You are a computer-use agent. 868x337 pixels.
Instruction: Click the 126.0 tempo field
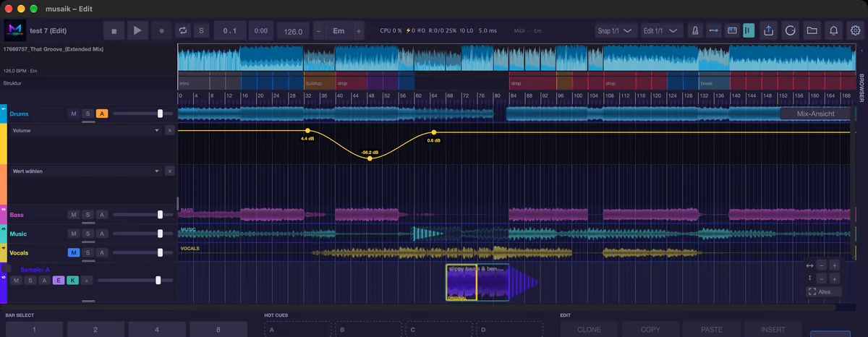pos(293,31)
